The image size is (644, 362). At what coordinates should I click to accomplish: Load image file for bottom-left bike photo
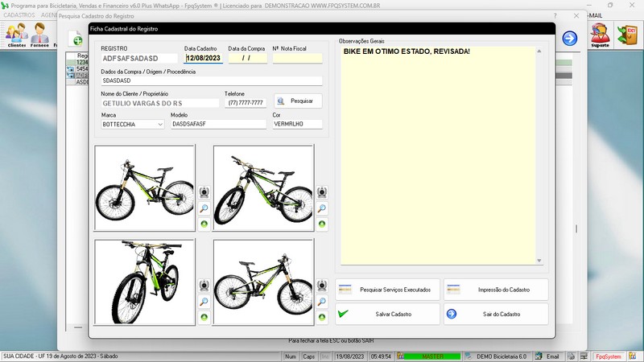click(x=204, y=317)
